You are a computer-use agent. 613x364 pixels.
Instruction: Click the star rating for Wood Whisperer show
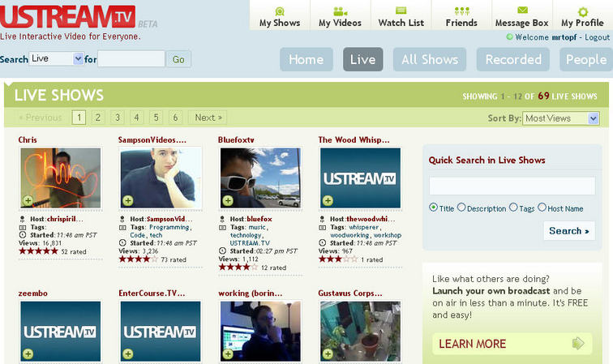pyautogui.click(x=338, y=259)
